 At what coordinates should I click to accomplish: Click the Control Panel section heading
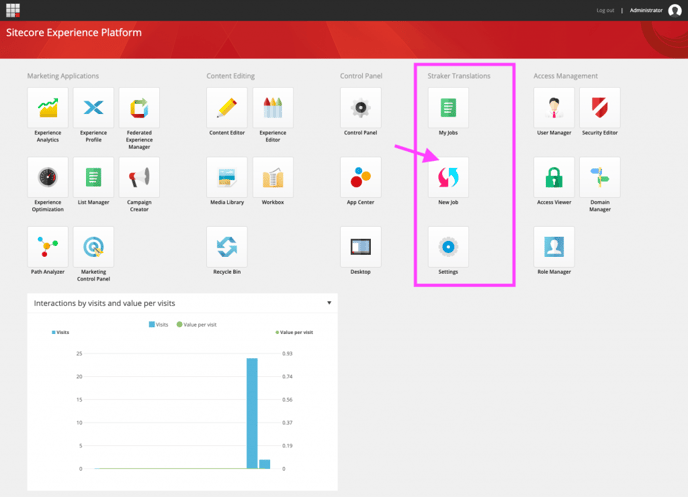coord(361,76)
